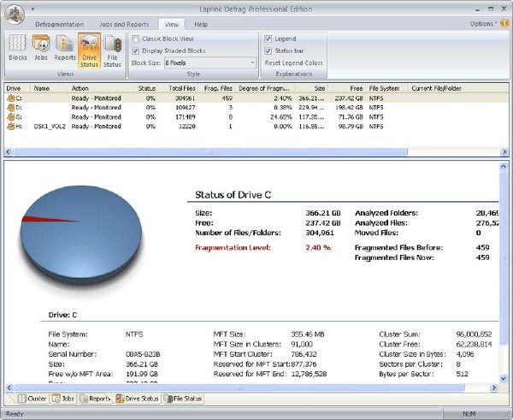This screenshot has width=513, height=420.
Task: Click the 198.42 GB free cell
Action: tap(351, 108)
